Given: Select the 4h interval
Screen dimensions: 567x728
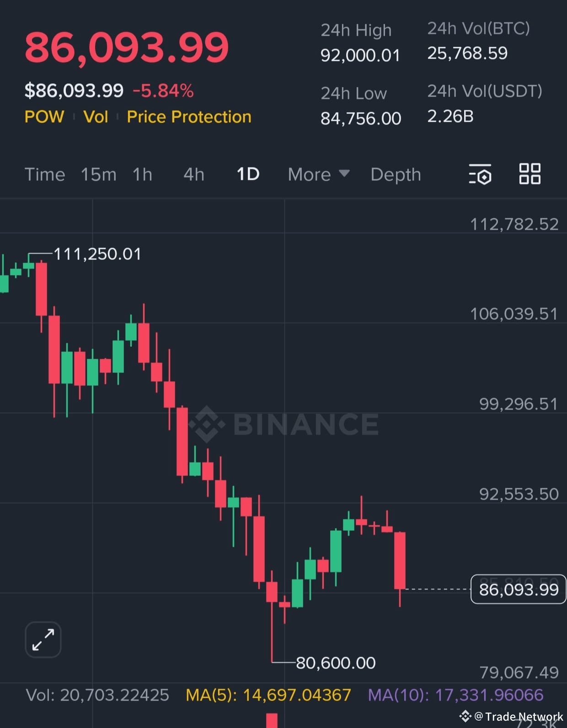Looking at the screenshot, I should 194,174.
